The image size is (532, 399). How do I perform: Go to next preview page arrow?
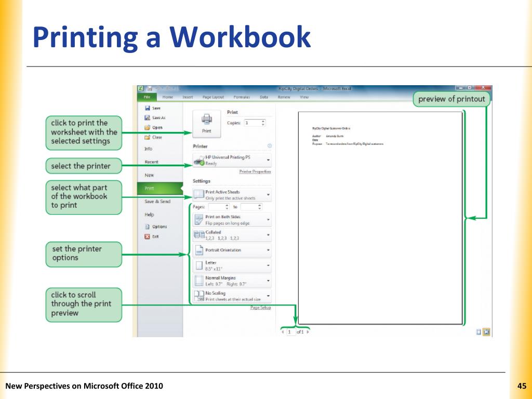308,332
